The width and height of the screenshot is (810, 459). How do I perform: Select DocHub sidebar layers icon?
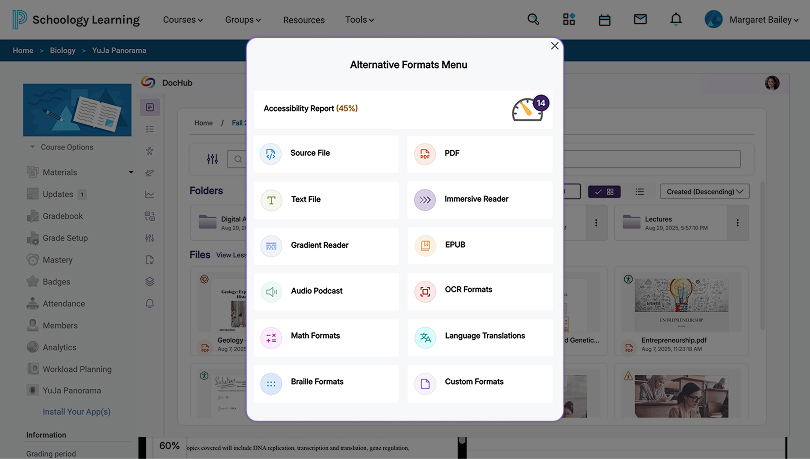click(150, 282)
